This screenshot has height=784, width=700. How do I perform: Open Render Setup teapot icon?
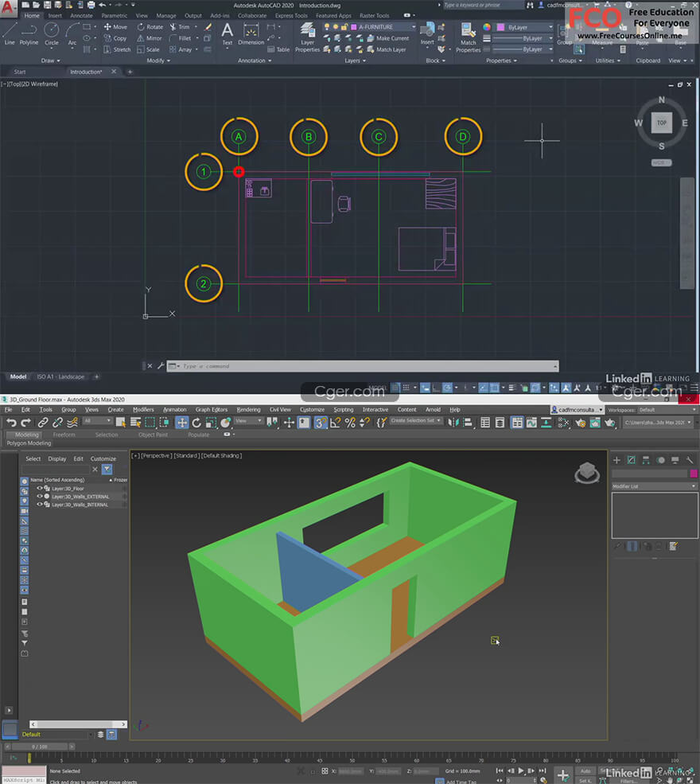(580, 423)
